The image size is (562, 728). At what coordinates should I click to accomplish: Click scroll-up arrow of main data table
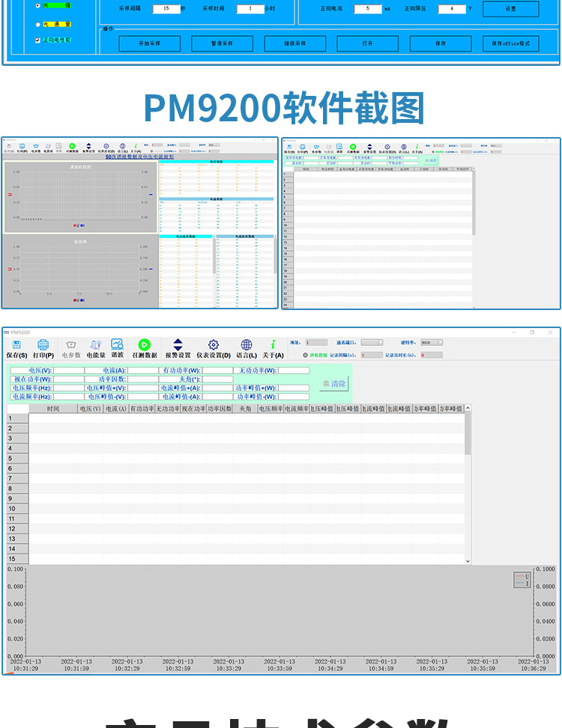468,408
